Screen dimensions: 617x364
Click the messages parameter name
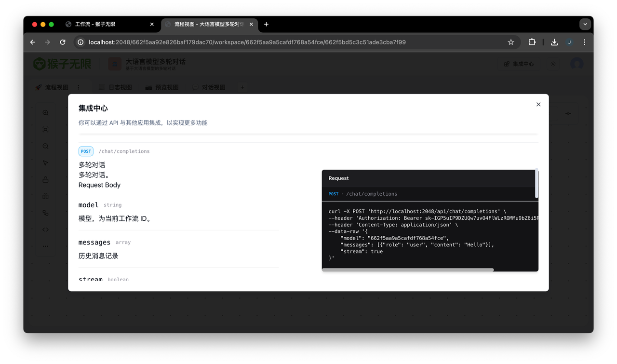pos(94,243)
